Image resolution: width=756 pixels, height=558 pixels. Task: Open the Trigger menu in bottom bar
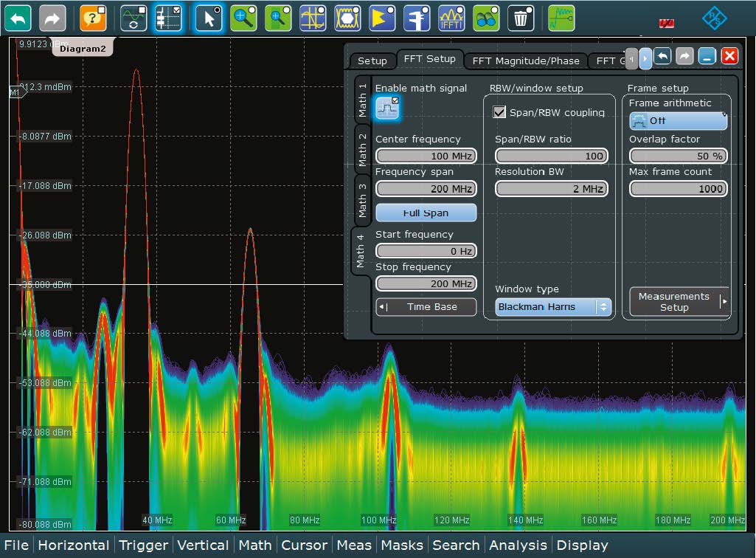pos(143,545)
